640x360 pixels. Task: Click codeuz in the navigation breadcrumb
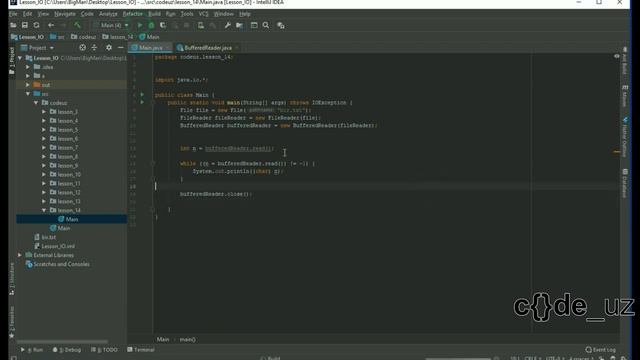click(84, 37)
